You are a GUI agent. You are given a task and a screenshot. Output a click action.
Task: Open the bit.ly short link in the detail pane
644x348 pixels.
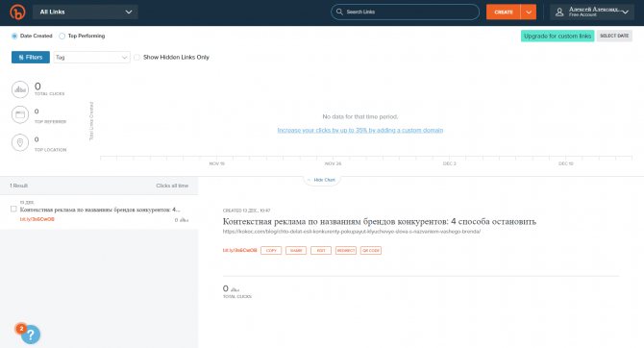point(240,250)
